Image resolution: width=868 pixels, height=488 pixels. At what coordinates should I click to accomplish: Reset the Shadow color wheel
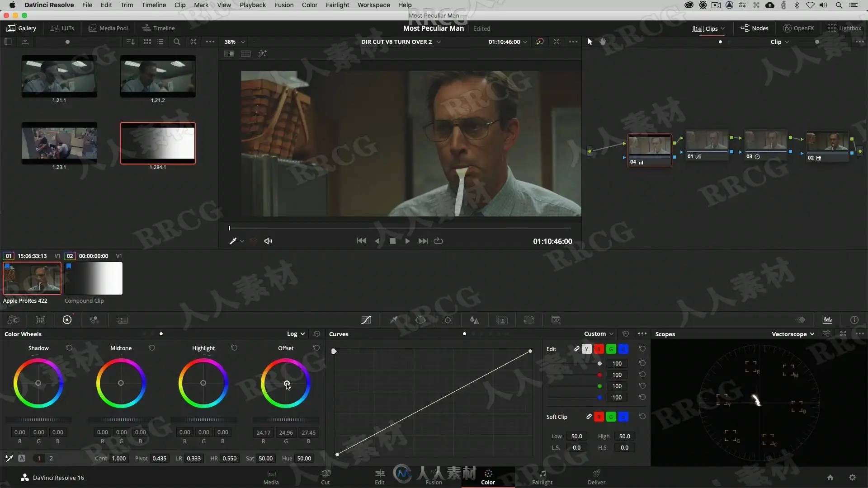69,348
